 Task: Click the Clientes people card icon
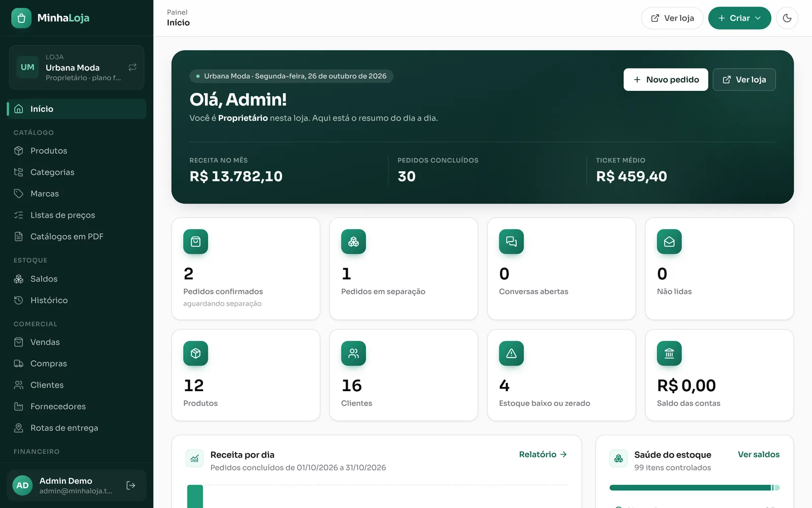tap(353, 354)
